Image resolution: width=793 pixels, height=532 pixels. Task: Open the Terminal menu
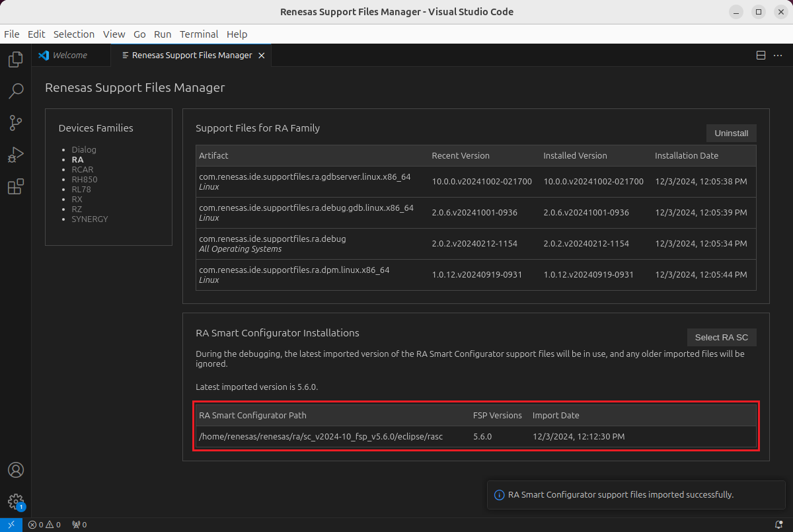(199, 34)
